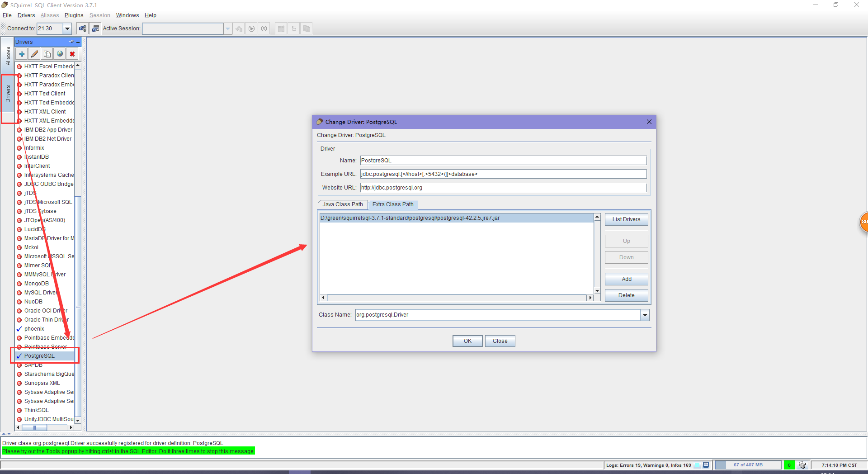This screenshot has height=474, width=868.
Task: Check the memory usage meter
Action: 748,465
